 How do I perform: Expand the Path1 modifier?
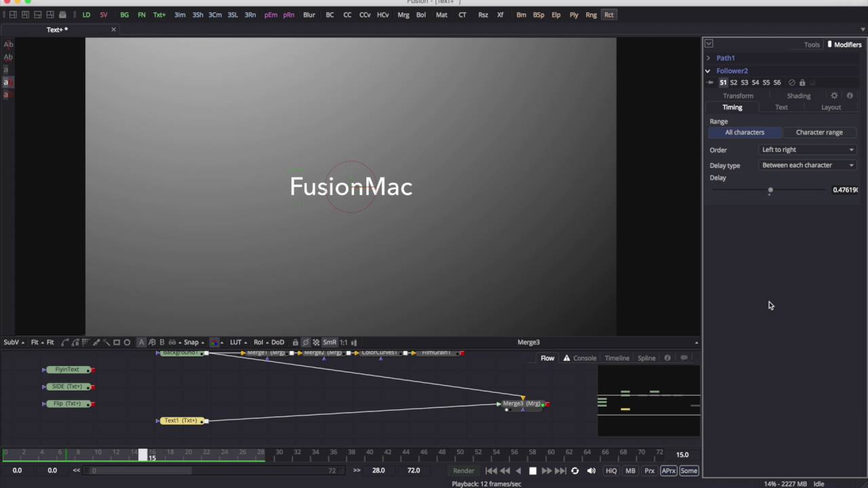708,58
